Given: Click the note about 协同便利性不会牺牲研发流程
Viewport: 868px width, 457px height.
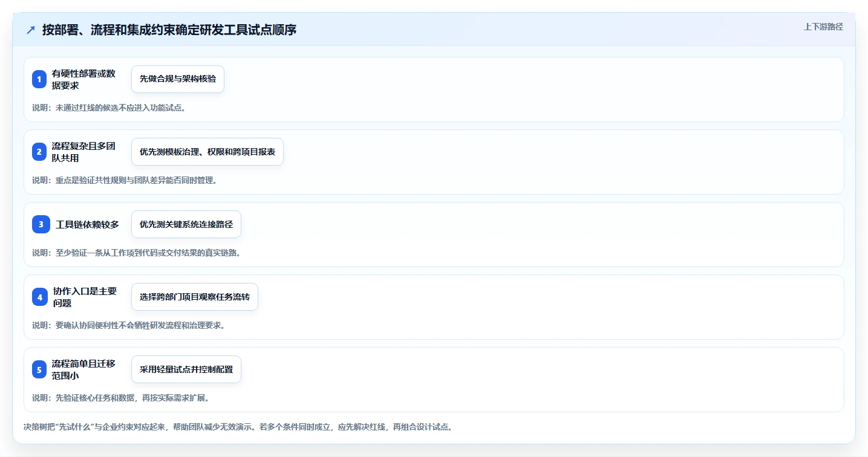Looking at the screenshot, I should coord(129,325).
